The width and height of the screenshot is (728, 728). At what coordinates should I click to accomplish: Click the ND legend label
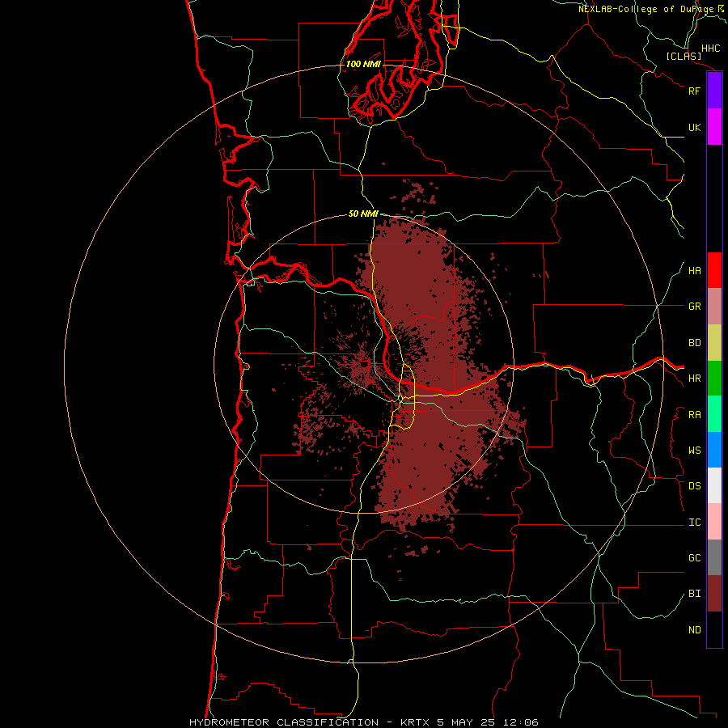pyautogui.click(x=695, y=630)
